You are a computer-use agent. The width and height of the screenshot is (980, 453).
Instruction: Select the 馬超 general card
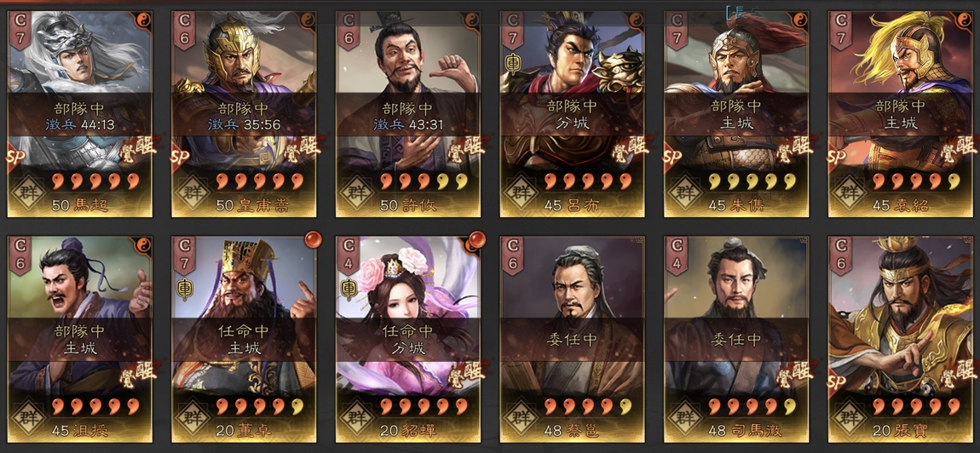click(80, 114)
